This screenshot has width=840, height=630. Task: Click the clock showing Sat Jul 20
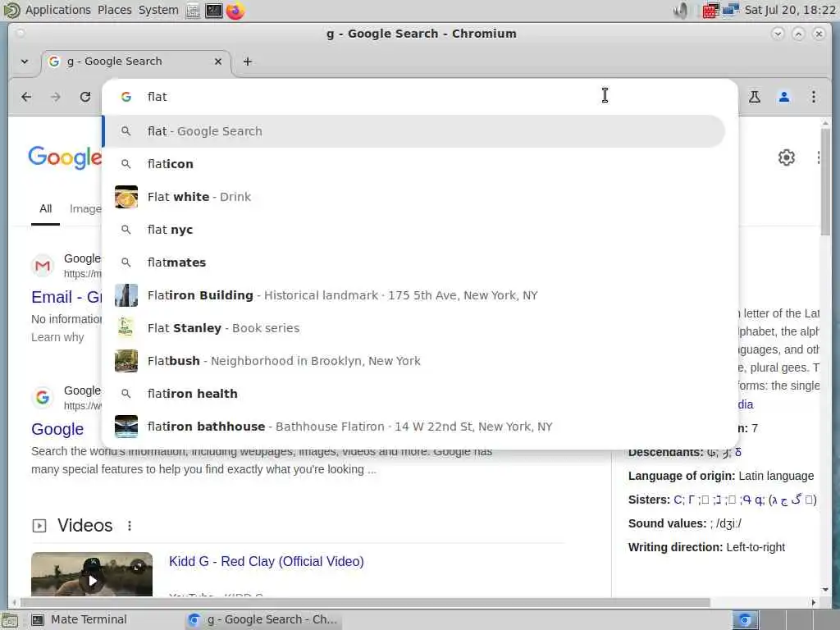coord(790,10)
